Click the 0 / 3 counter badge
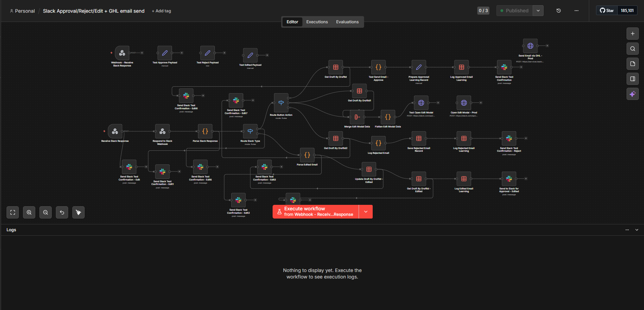This screenshot has width=644, height=310. tap(483, 11)
